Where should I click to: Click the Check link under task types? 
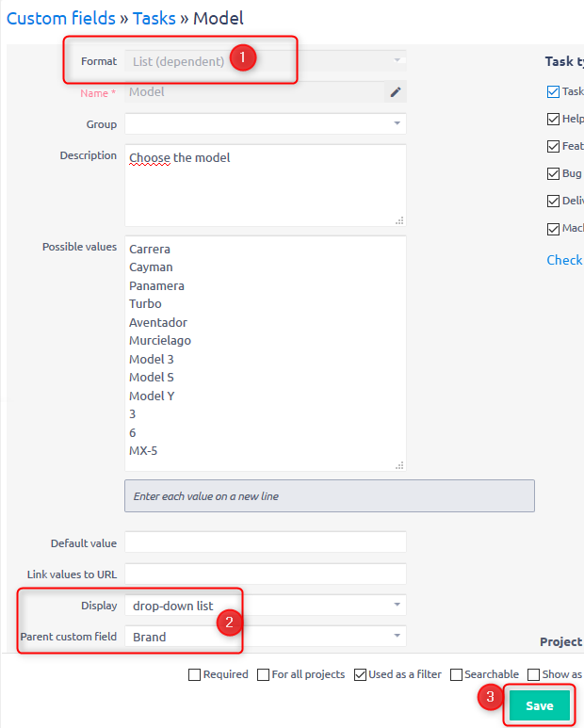click(x=564, y=260)
